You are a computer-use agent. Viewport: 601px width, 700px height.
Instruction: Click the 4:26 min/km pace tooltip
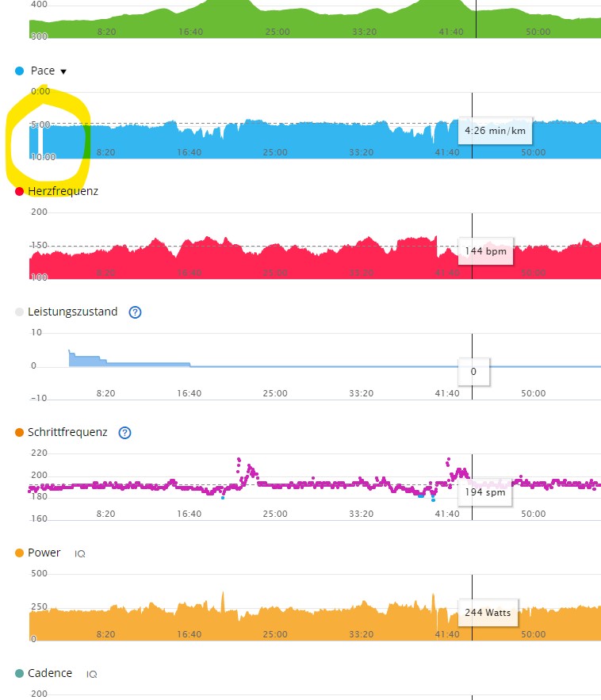tap(492, 129)
